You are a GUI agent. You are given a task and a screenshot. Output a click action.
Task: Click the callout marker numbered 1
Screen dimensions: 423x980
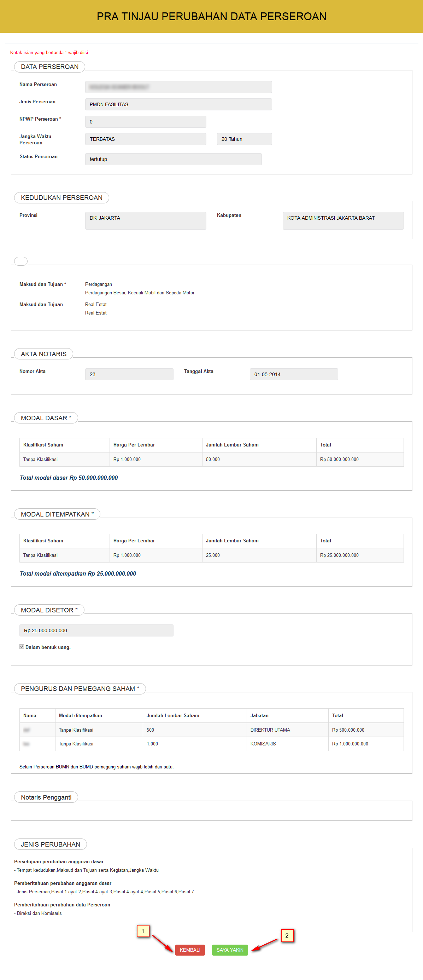click(143, 931)
